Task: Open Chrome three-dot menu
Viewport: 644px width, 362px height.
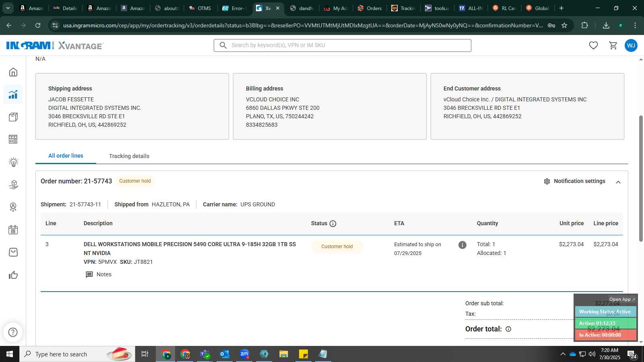Action: pos(635,25)
